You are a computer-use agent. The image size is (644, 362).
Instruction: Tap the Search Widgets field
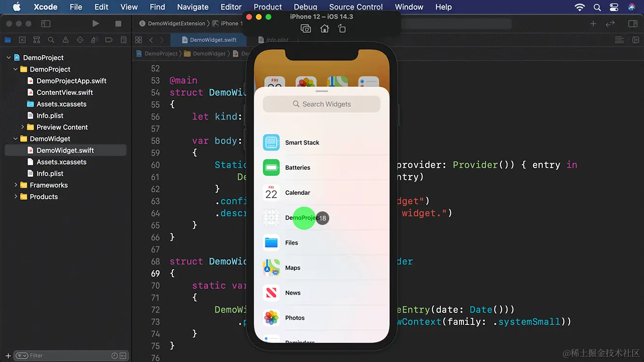(322, 104)
